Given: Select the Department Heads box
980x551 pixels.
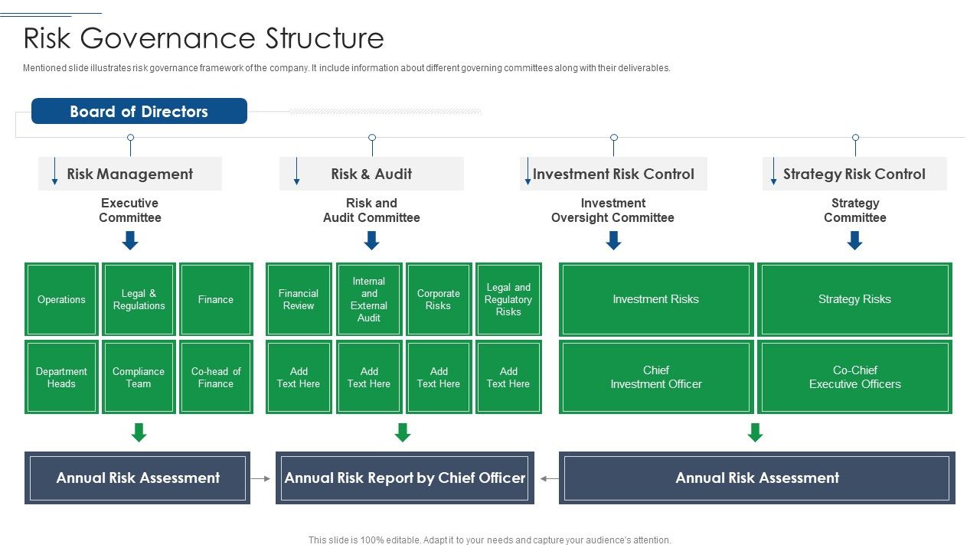Looking at the screenshot, I should click(61, 377).
